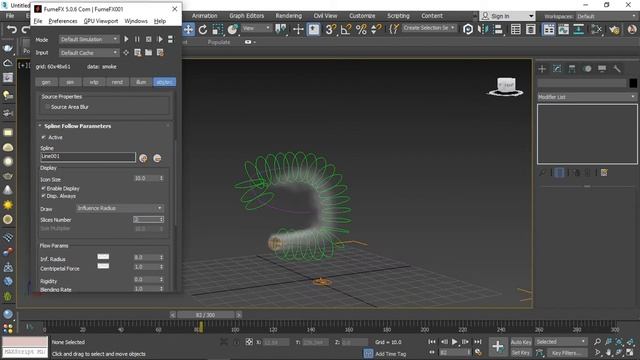Continue FumeFX simulation with bar-play icon
The height and width of the screenshot is (360, 640).
tap(160, 39)
